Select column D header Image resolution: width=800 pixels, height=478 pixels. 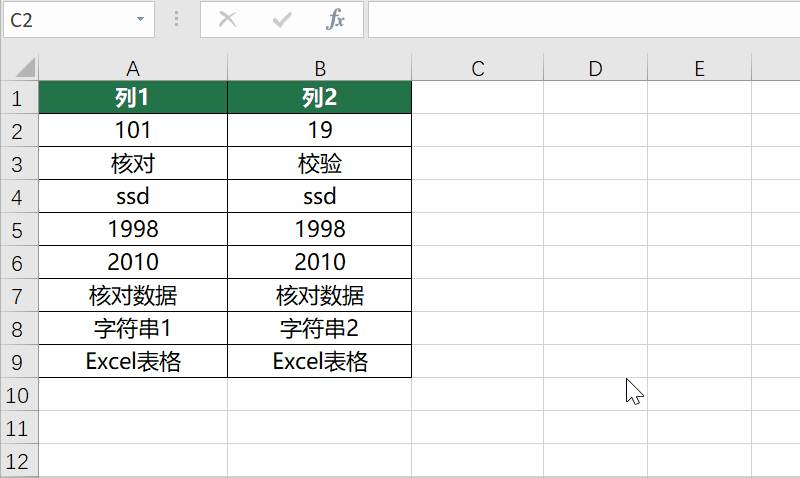[595, 68]
